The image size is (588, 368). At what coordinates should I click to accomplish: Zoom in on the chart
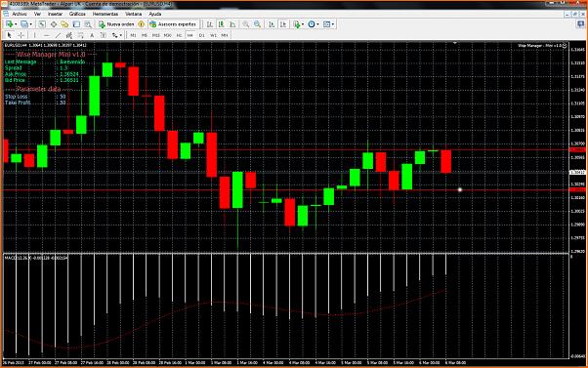click(245, 24)
